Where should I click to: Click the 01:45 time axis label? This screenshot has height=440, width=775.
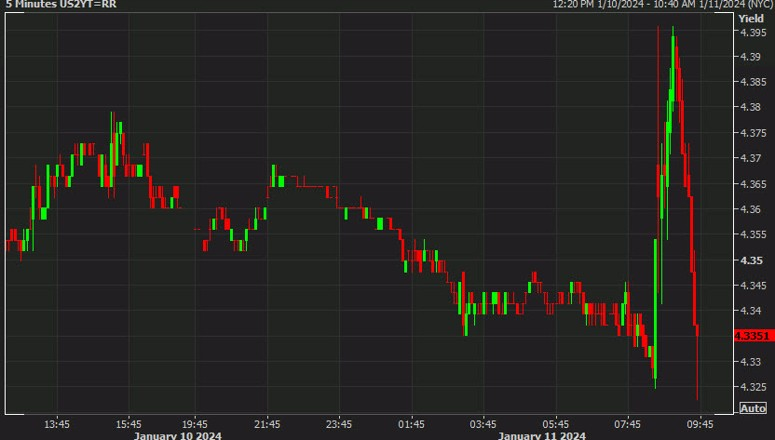click(411, 424)
